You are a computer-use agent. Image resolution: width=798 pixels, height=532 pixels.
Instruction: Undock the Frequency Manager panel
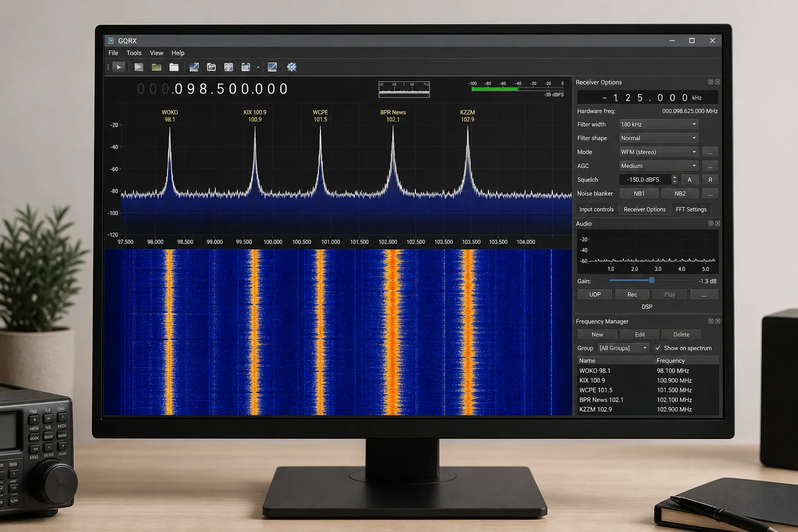(x=711, y=321)
